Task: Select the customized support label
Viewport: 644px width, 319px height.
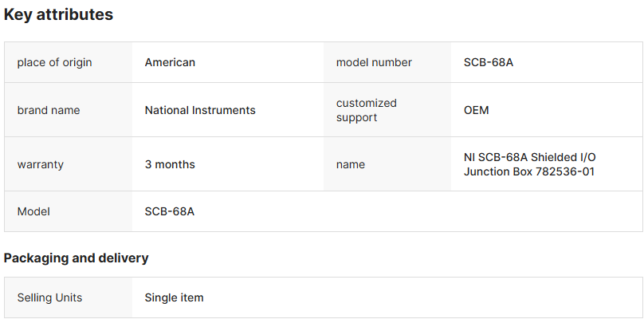Action: (366, 110)
